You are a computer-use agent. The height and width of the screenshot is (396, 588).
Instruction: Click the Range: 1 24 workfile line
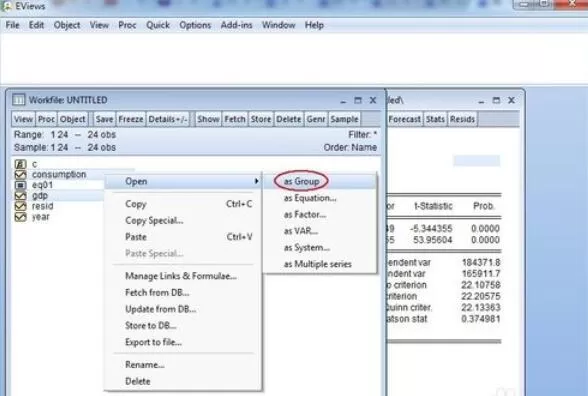point(65,135)
